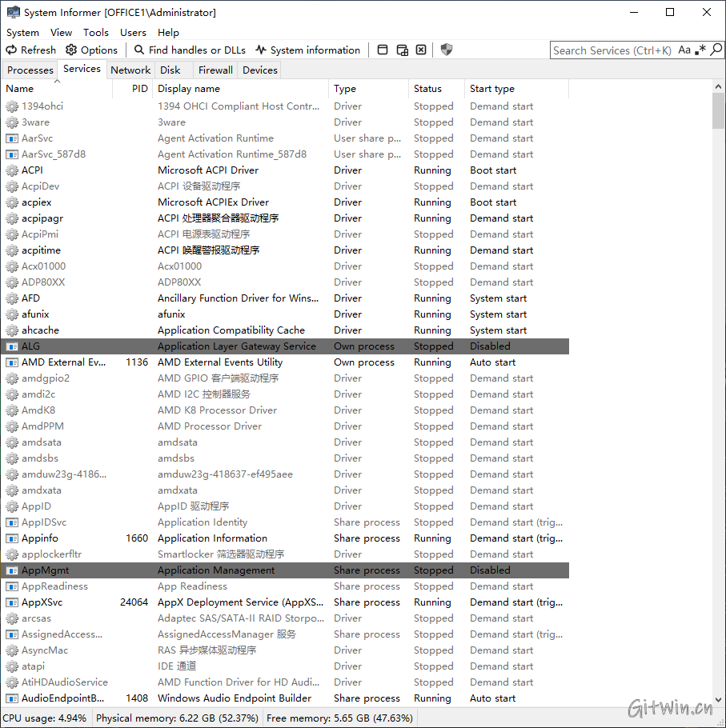Open the Tools menu

coord(96,33)
